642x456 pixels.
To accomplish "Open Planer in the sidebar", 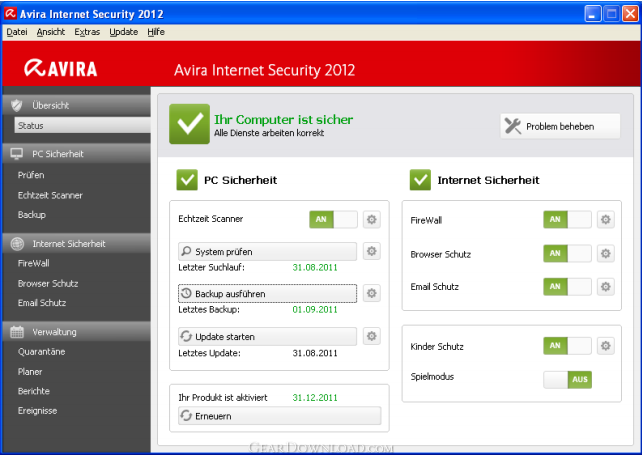I will pos(30,372).
